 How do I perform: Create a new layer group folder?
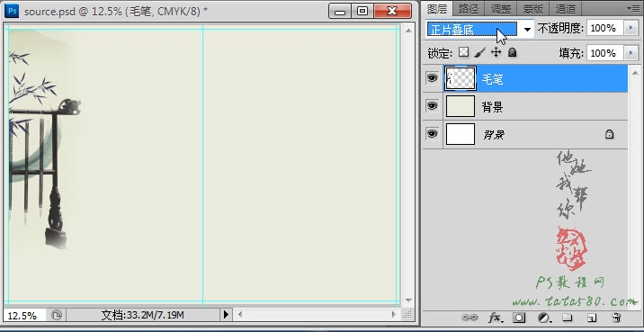tap(568, 318)
